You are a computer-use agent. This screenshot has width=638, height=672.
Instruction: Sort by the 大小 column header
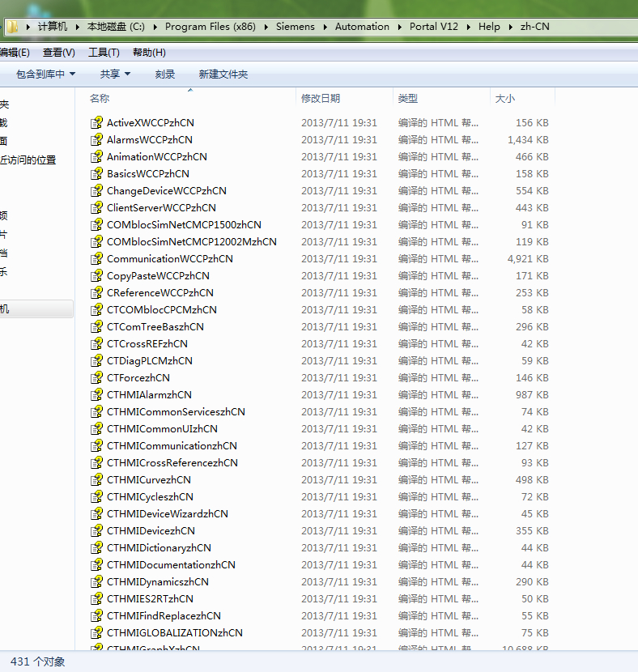point(505,99)
